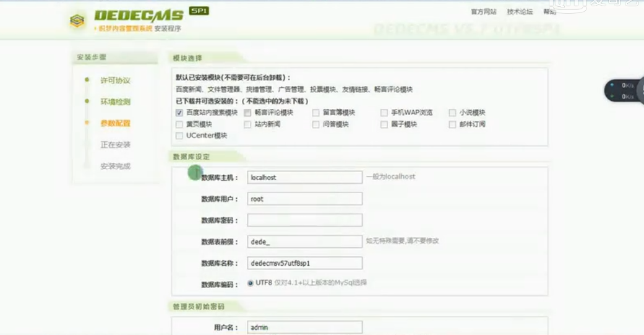Click the 仅对4.1+以上版本的MySql选择 note

tap(320, 283)
